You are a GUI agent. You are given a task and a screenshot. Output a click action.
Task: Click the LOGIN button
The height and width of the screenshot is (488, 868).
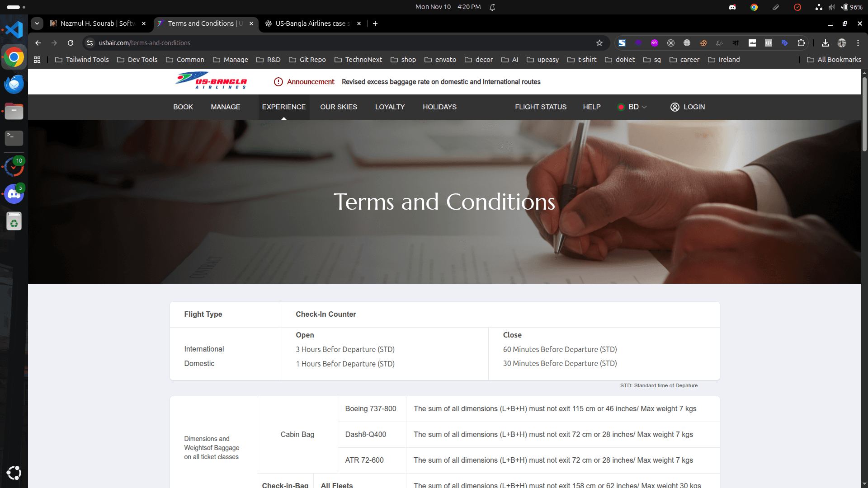[x=688, y=107]
